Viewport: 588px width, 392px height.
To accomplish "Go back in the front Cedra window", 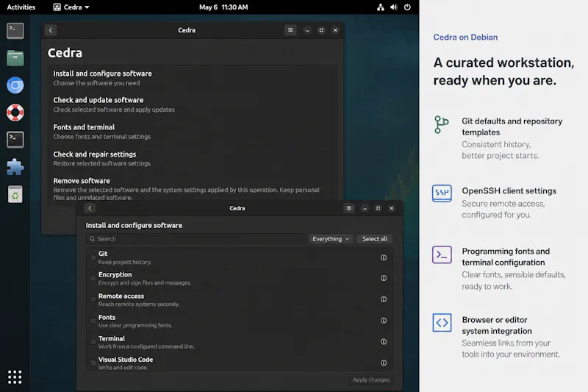I will click(90, 208).
